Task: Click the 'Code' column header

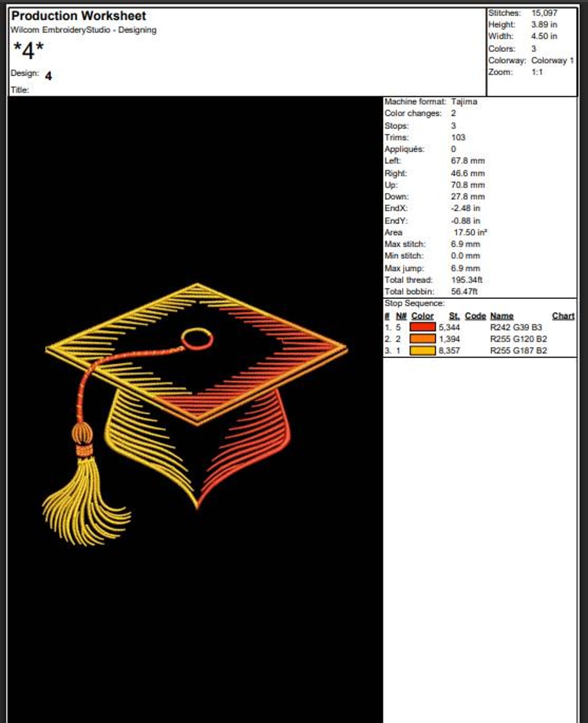Action: [x=475, y=316]
